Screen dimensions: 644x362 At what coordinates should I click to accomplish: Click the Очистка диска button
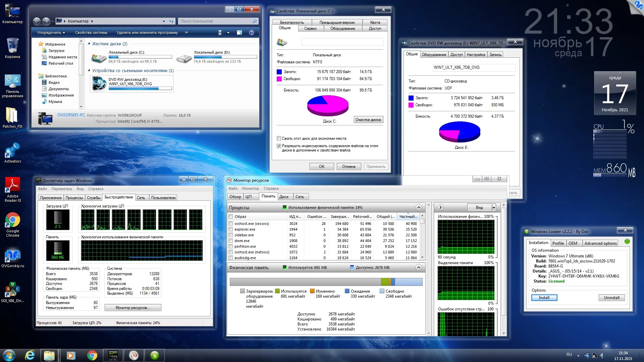tap(368, 120)
